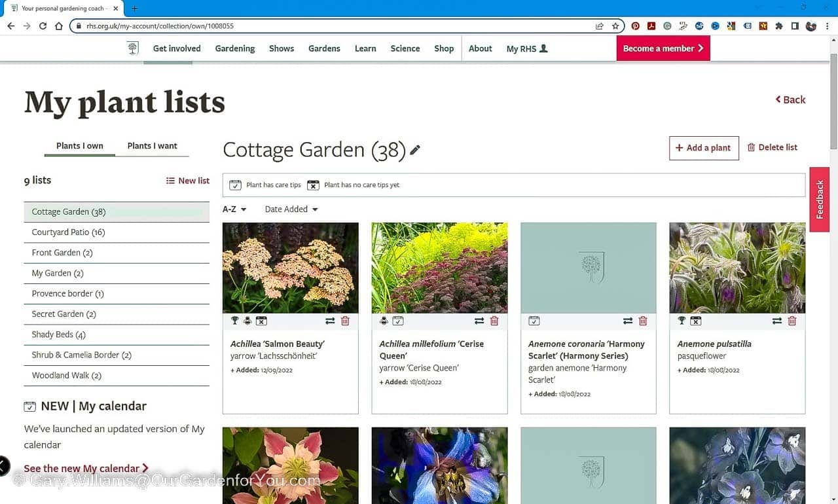Screen dimensions: 838x504
Task: Delete Anemone pulsatilla using its trash icon
Action: pos(792,321)
